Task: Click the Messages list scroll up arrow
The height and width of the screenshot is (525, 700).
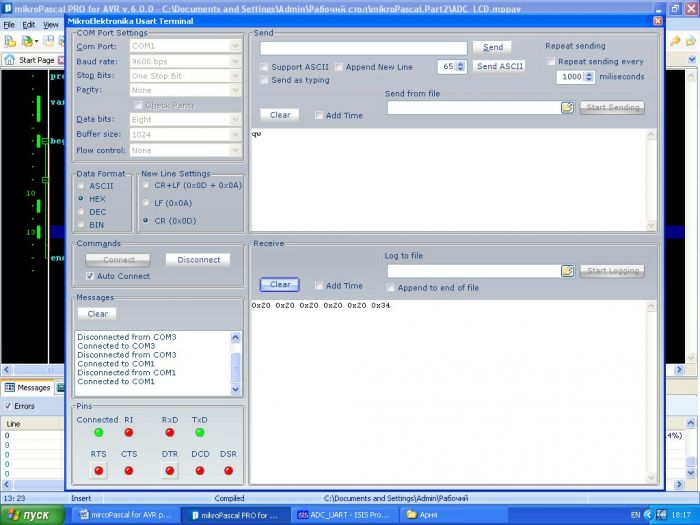Action: (x=236, y=337)
